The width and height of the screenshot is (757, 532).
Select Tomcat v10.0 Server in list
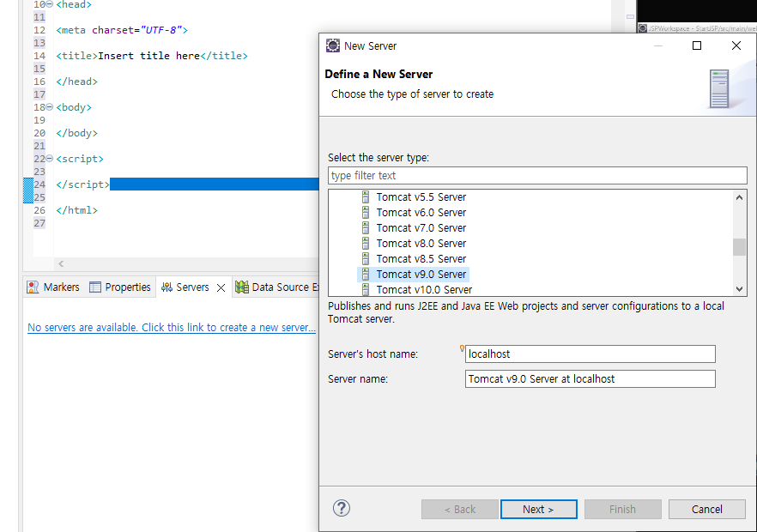[x=424, y=290]
